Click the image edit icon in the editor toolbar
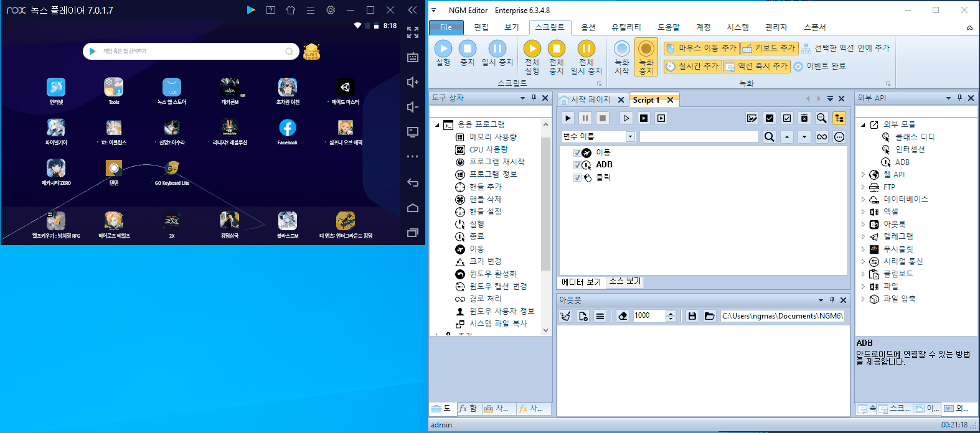This screenshot has height=433, width=980. (x=752, y=118)
